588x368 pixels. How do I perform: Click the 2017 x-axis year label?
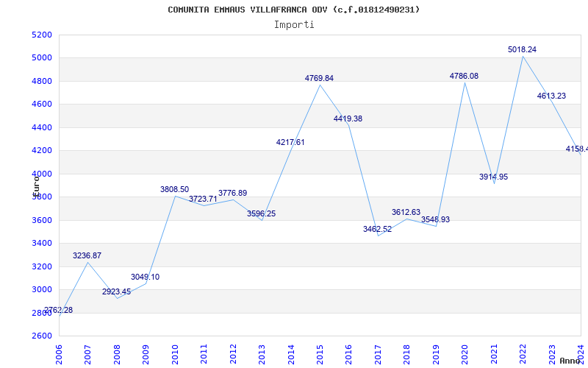click(x=378, y=355)
